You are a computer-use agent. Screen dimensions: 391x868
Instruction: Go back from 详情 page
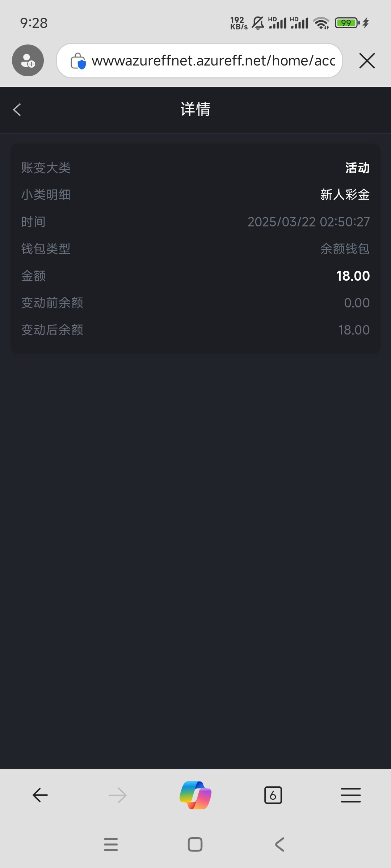point(17,110)
